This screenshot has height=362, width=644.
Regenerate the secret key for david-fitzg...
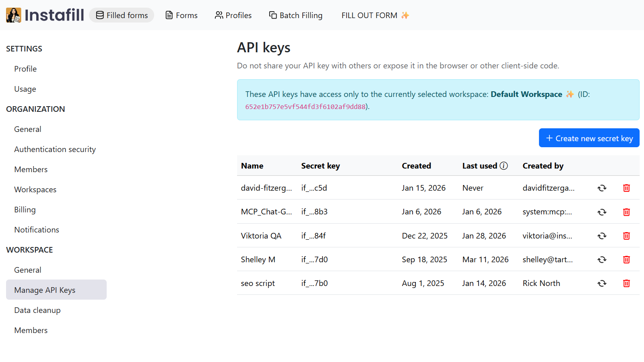pos(601,188)
